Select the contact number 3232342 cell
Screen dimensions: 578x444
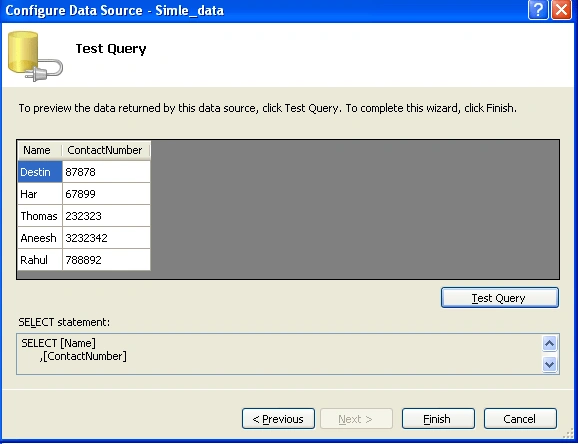pos(106,238)
